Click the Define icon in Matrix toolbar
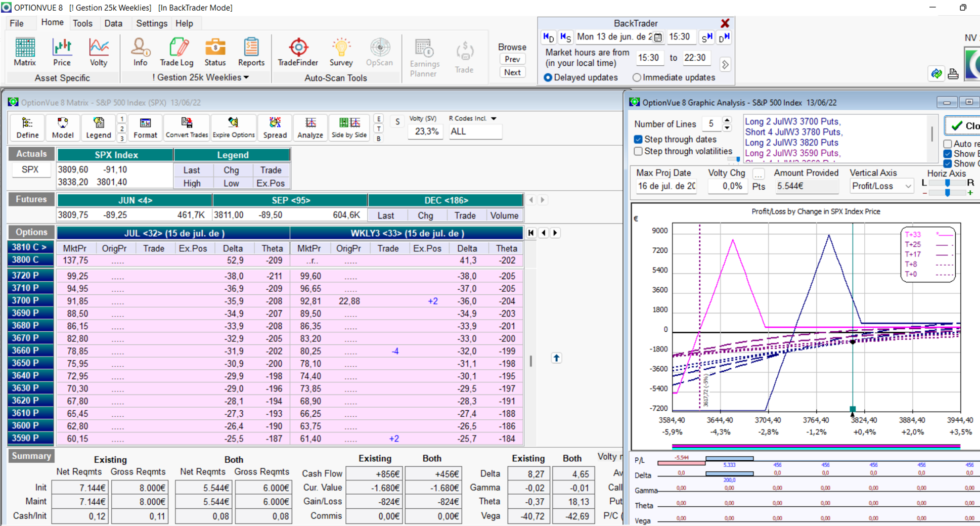 pyautogui.click(x=27, y=127)
